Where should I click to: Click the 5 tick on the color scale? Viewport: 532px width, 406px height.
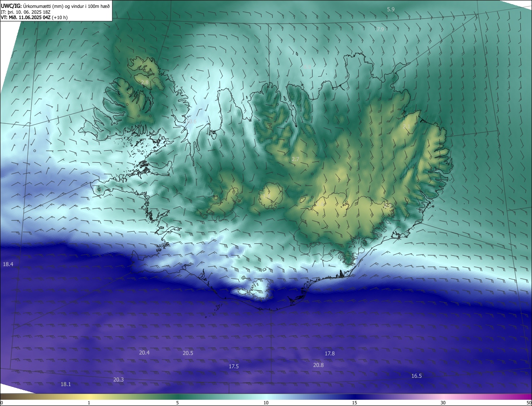[177, 403]
